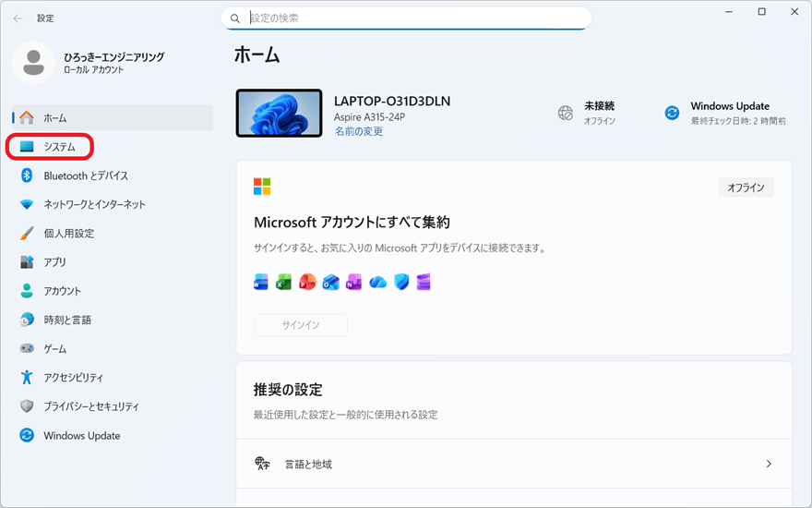Click the ゲーム controller icon

click(27, 349)
